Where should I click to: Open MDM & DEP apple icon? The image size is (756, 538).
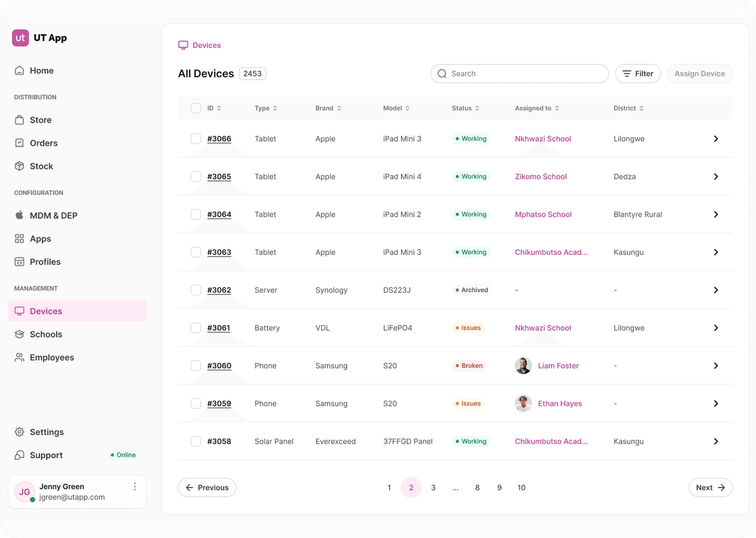[19, 215]
